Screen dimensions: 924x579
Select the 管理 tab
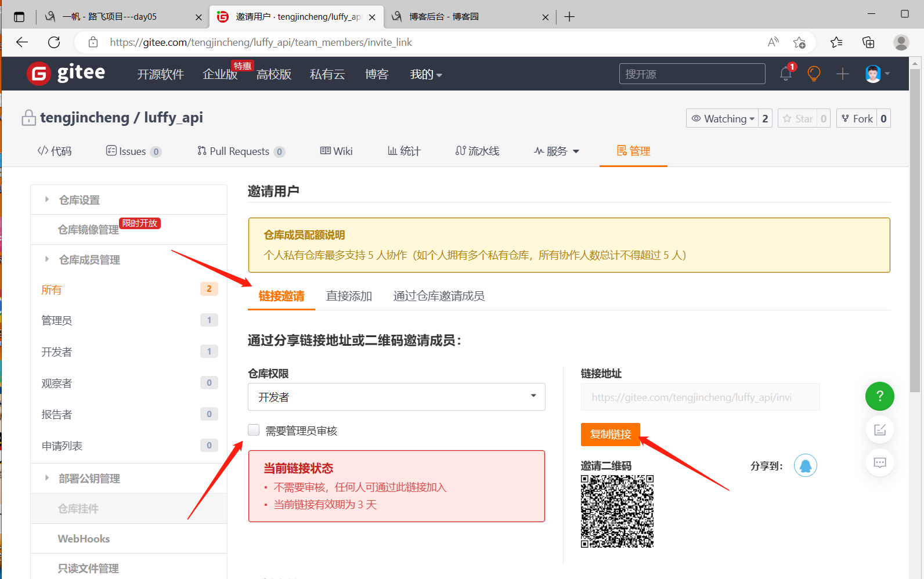pyautogui.click(x=633, y=151)
